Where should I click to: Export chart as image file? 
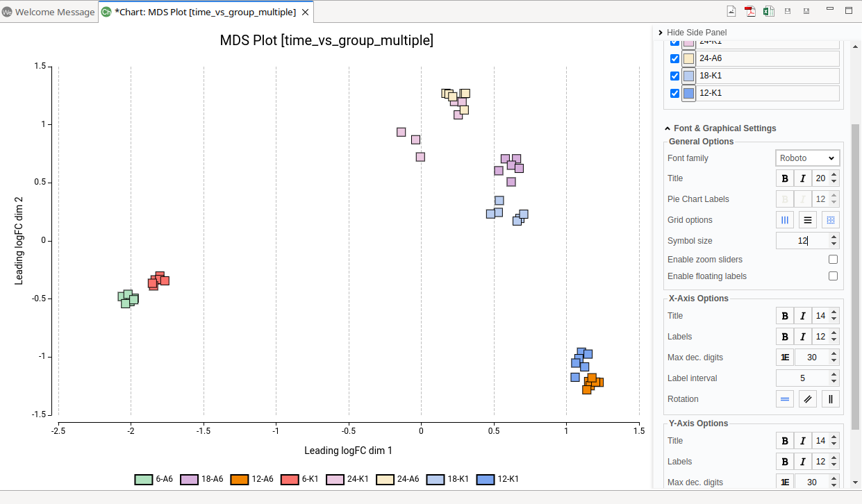click(731, 10)
